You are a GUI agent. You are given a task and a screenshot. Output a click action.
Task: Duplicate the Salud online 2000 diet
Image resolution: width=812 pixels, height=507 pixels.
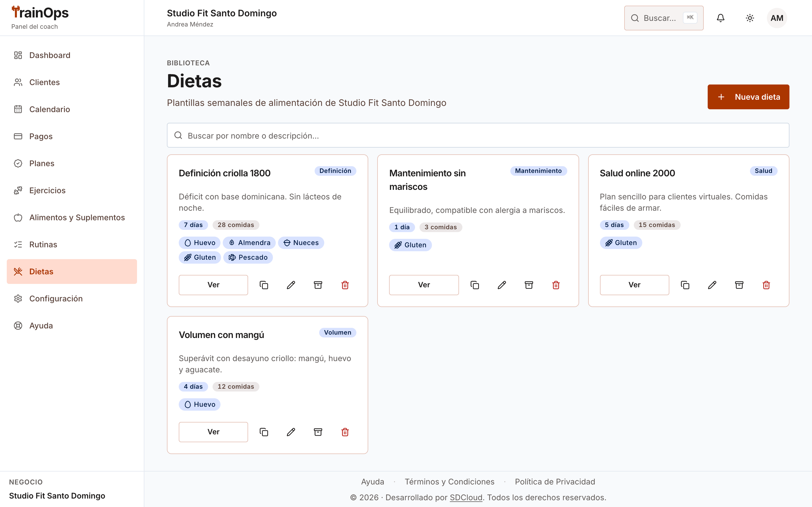click(x=685, y=285)
